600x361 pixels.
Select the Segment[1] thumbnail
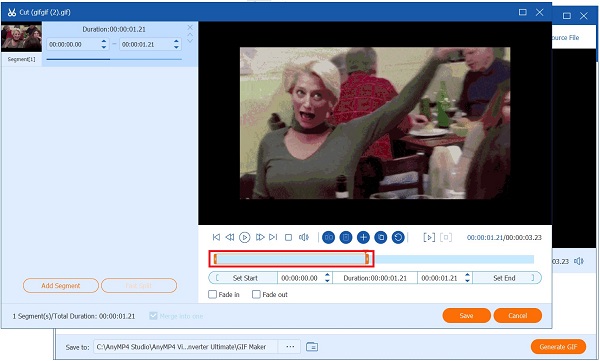[21, 38]
